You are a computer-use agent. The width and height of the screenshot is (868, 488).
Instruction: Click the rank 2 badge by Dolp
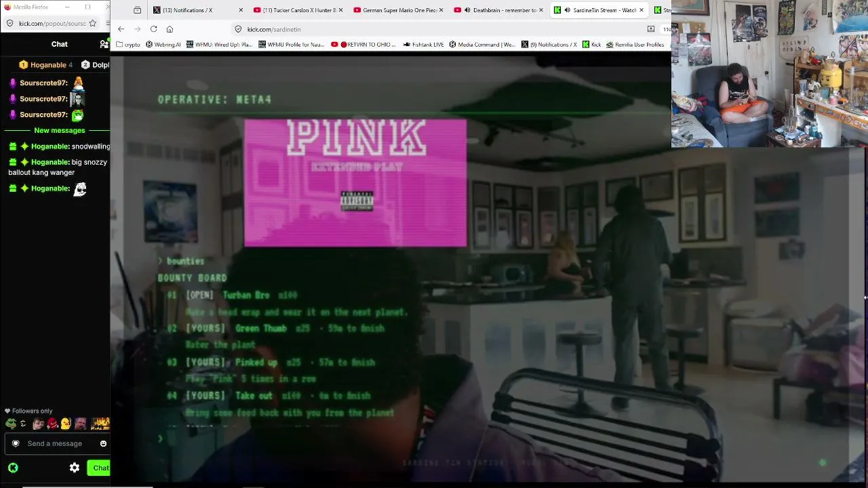coord(85,65)
